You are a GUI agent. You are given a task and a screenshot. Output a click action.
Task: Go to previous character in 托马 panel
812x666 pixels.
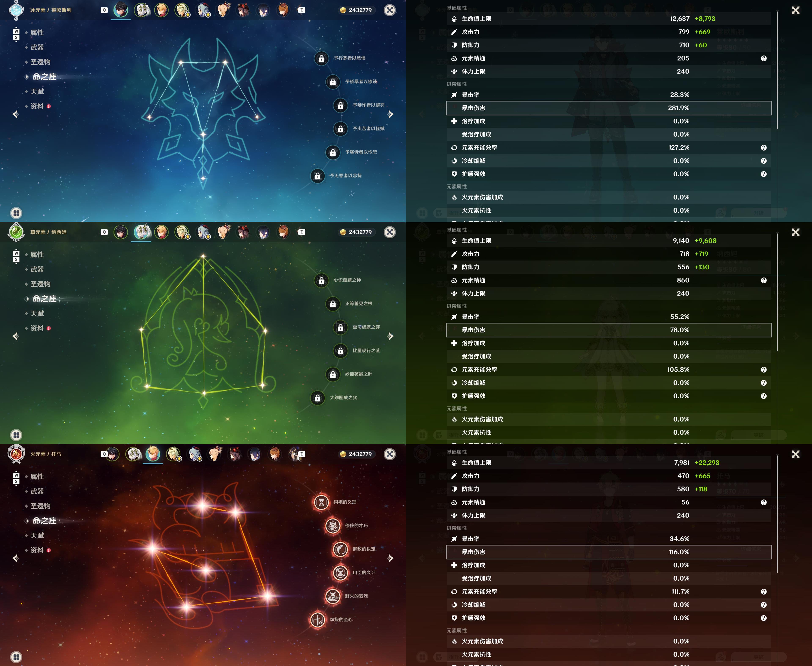click(x=16, y=558)
